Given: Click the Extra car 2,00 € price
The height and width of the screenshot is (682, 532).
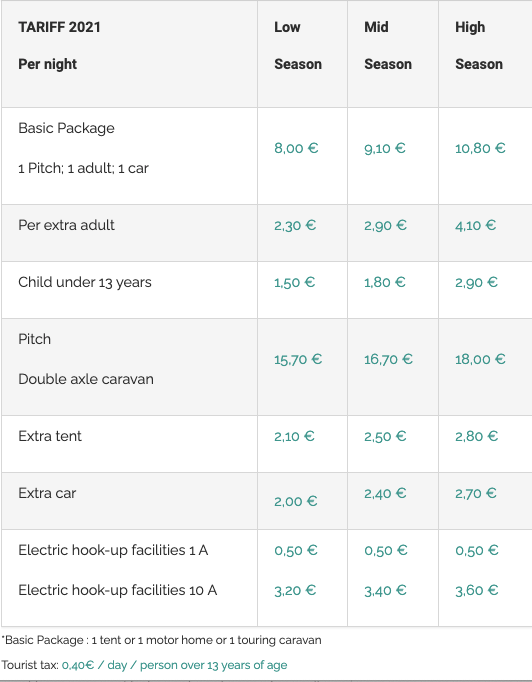Looking at the screenshot, I should coord(296,501).
